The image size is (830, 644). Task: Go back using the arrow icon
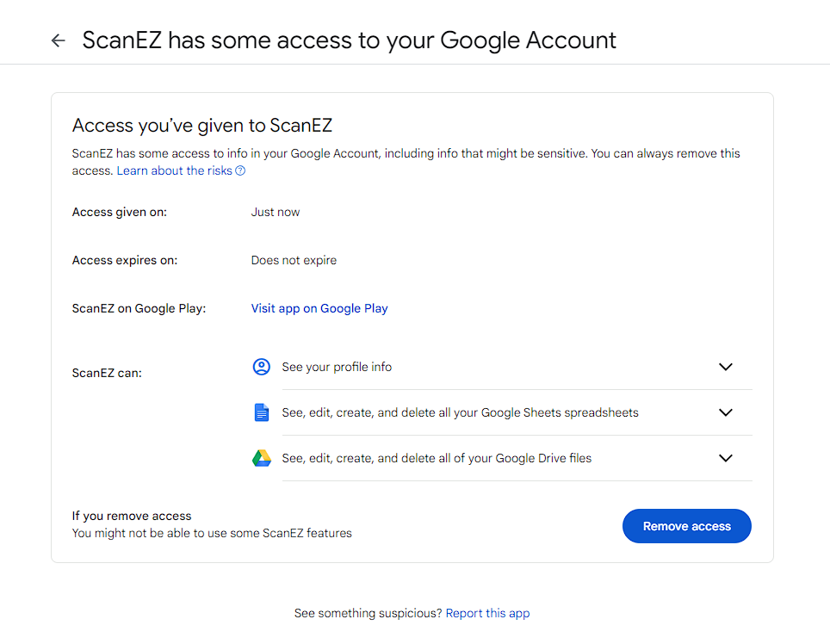59,40
